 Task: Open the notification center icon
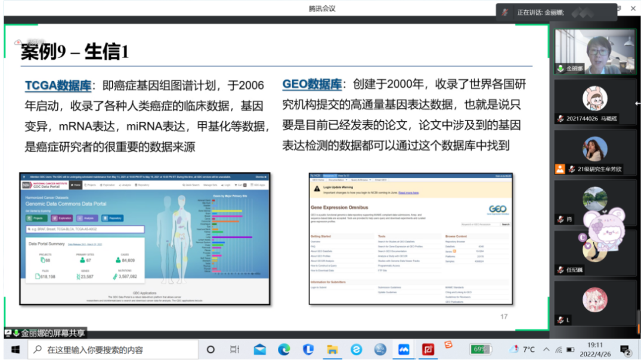pos(626,350)
